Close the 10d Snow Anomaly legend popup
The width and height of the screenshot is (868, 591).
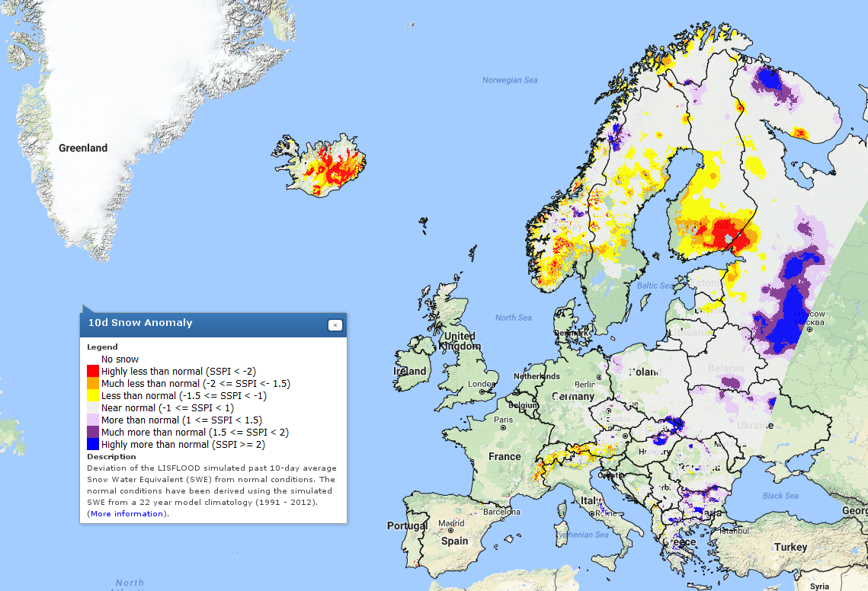click(335, 325)
